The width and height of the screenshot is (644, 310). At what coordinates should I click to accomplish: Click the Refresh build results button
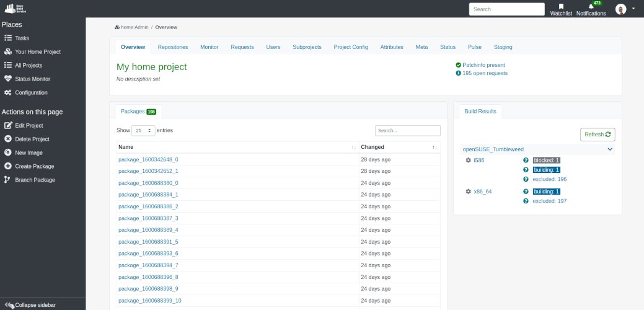tap(598, 135)
